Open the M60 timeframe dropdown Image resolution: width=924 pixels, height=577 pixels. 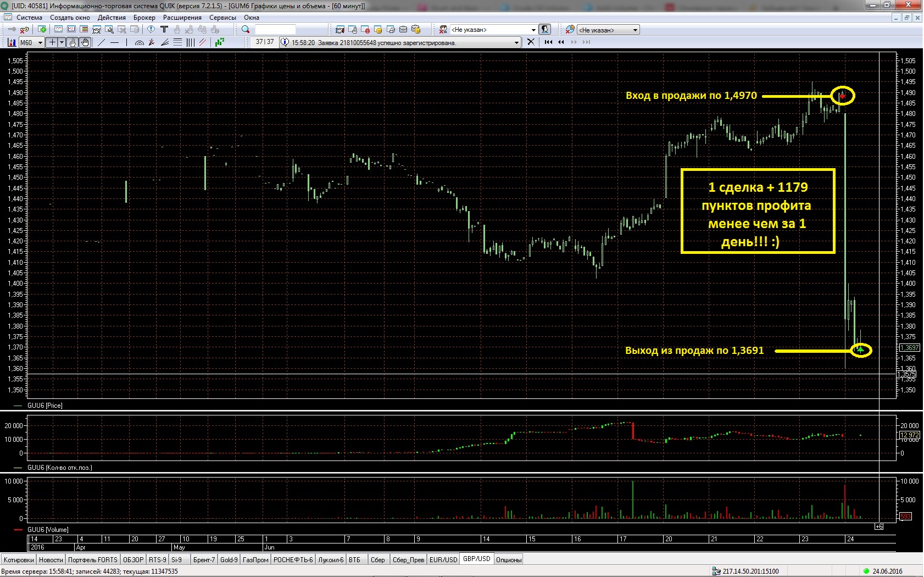pyautogui.click(x=40, y=43)
